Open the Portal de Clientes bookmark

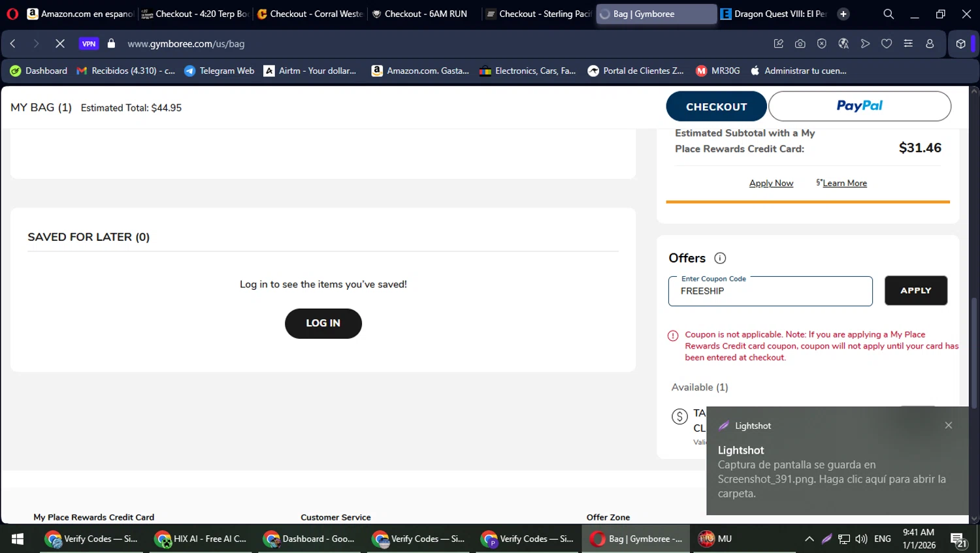coord(636,71)
